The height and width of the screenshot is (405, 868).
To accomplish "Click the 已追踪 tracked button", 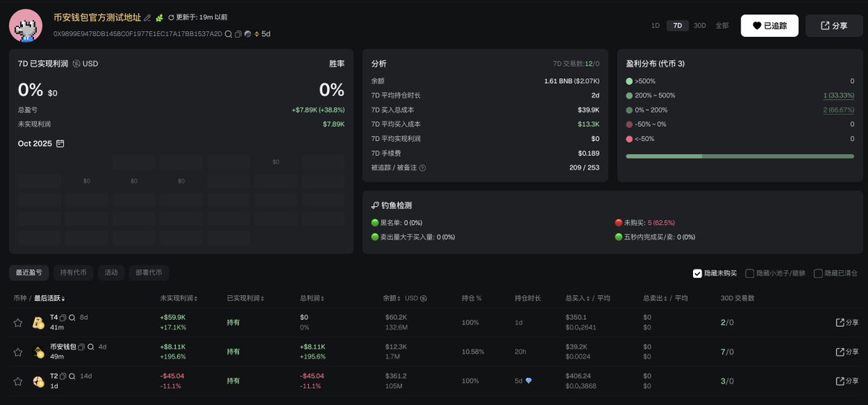I will (770, 25).
